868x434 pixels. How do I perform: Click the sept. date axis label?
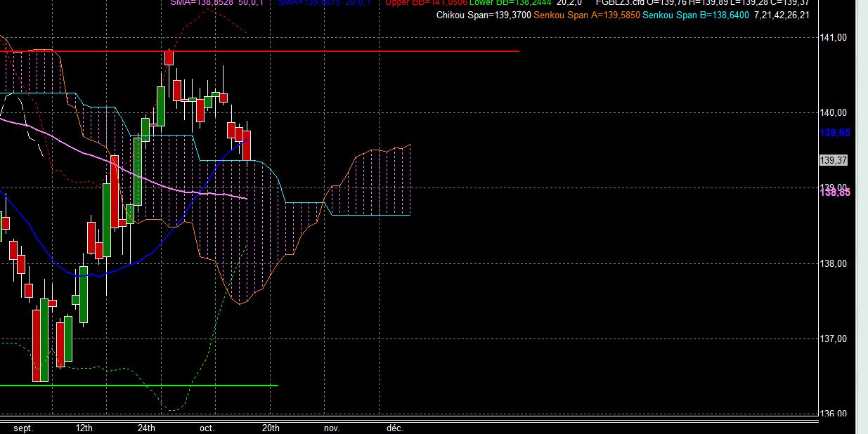tap(24, 428)
